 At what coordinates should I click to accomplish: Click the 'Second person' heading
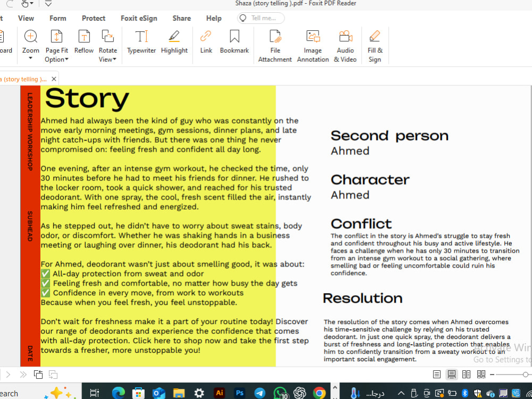[389, 136]
